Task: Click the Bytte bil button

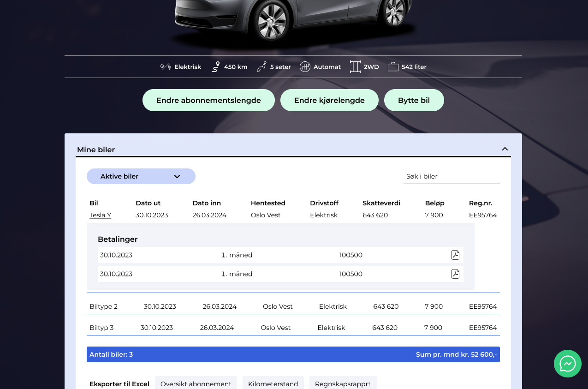Action: (x=414, y=100)
